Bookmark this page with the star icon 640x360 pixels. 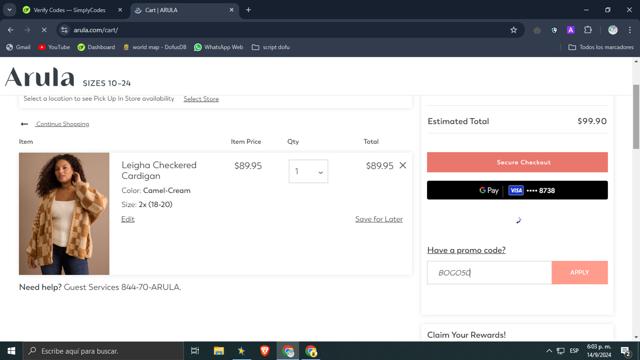pos(513,30)
